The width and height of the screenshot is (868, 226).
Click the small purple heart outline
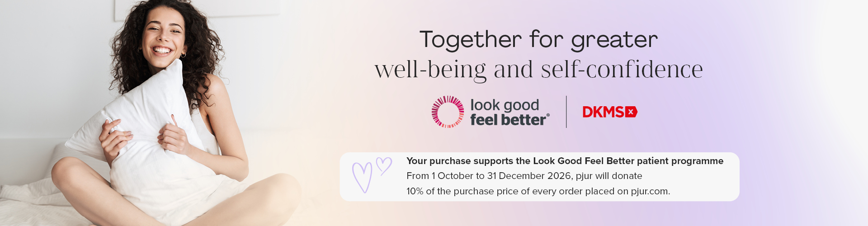click(x=384, y=166)
